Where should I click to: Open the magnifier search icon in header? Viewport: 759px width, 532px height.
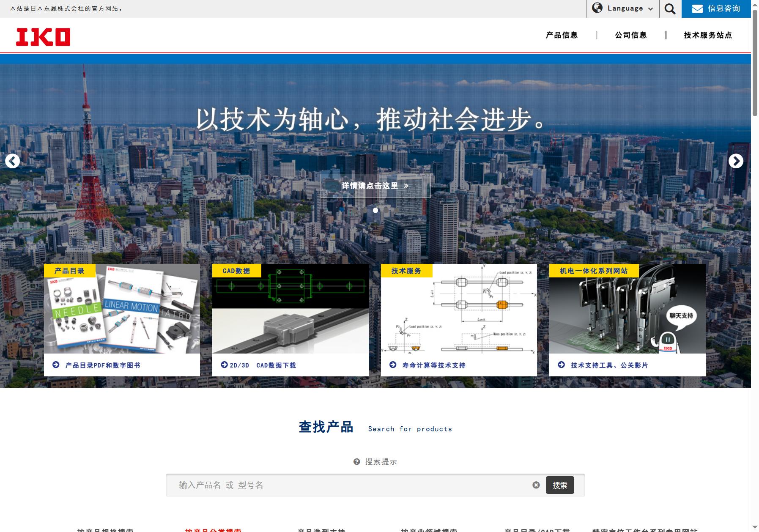[670, 9]
